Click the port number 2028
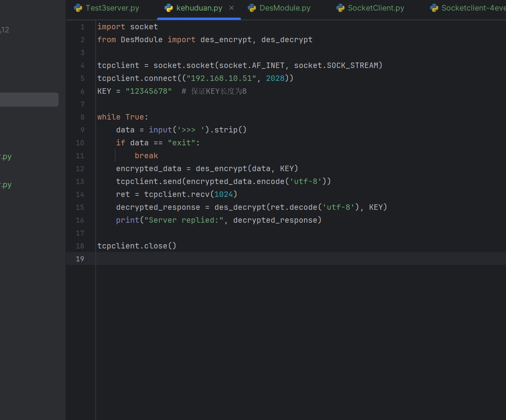The width and height of the screenshot is (506, 420). (x=275, y=78)
